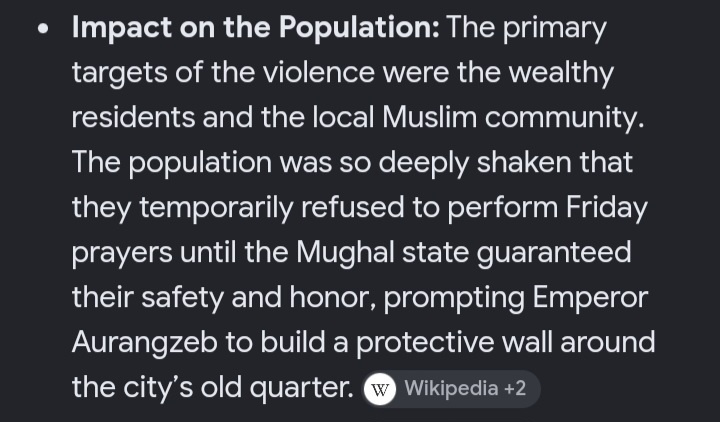
Task: Click the word temporarily in the paragraph
Action: point(216,208)
